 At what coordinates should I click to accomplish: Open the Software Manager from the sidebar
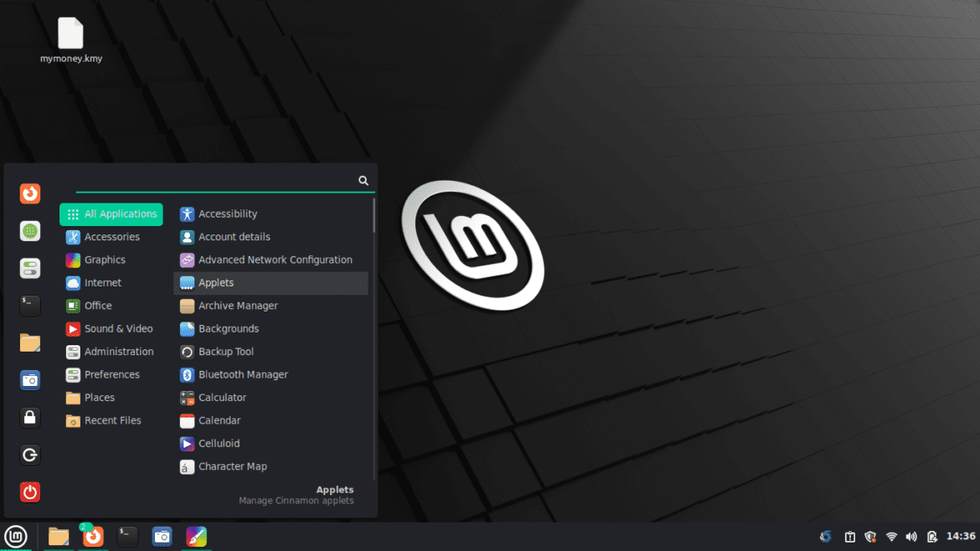coord(30,231)
